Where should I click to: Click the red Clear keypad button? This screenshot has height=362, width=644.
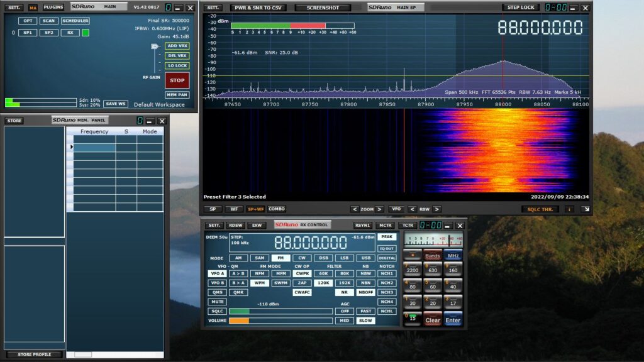[433, 320]
